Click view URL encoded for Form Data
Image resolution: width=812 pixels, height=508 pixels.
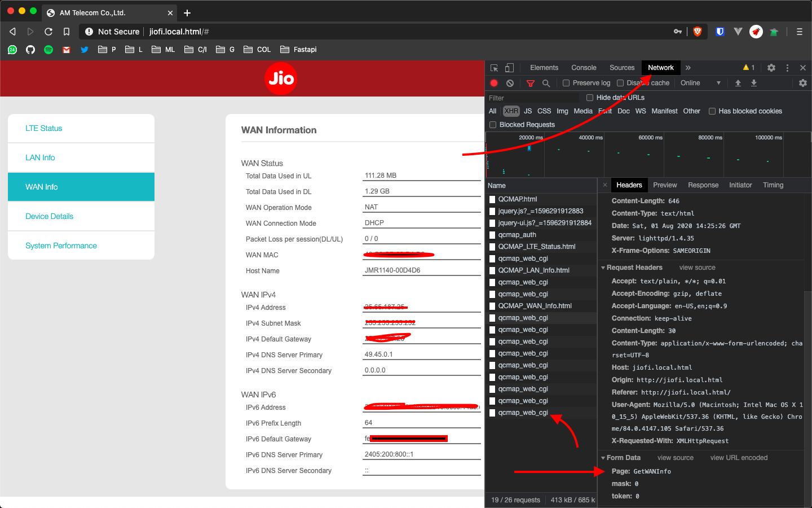[739, 458]
